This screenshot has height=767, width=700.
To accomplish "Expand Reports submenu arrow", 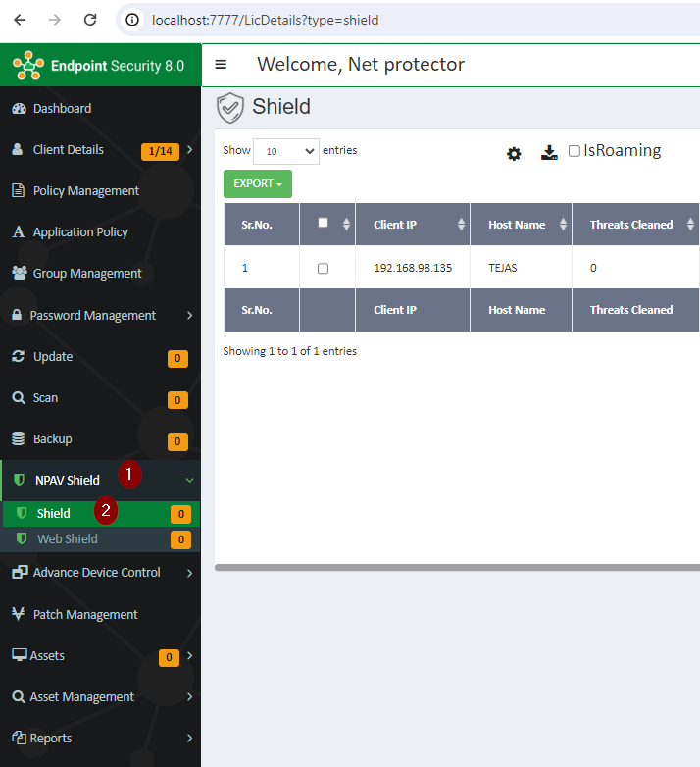I will point(189,739).
